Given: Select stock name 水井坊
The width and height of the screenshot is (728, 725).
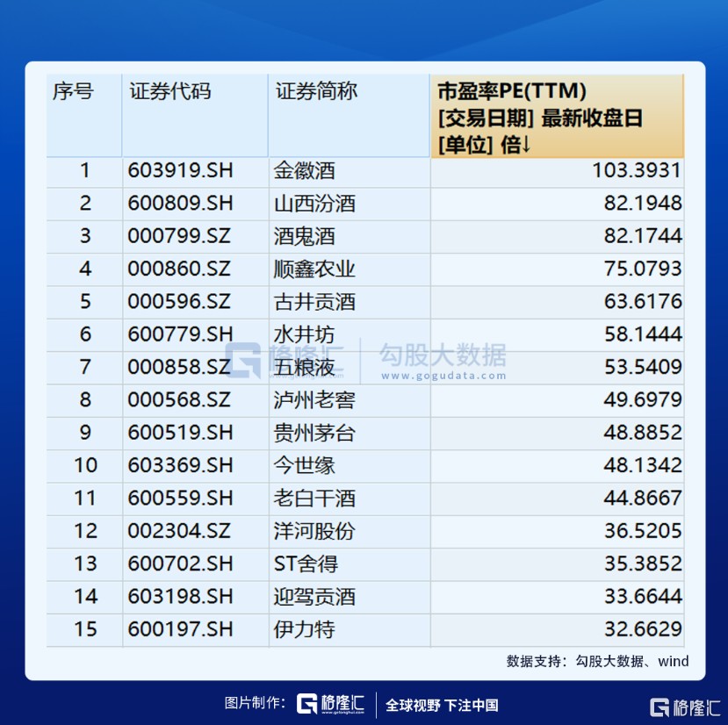Looking at the screenshot, I should coord(304,334).
